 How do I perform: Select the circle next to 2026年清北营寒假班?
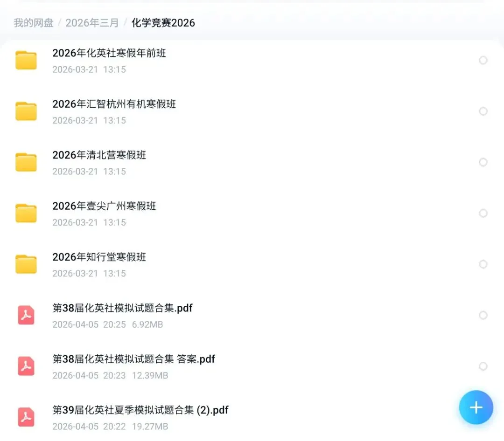pos(483,162)
